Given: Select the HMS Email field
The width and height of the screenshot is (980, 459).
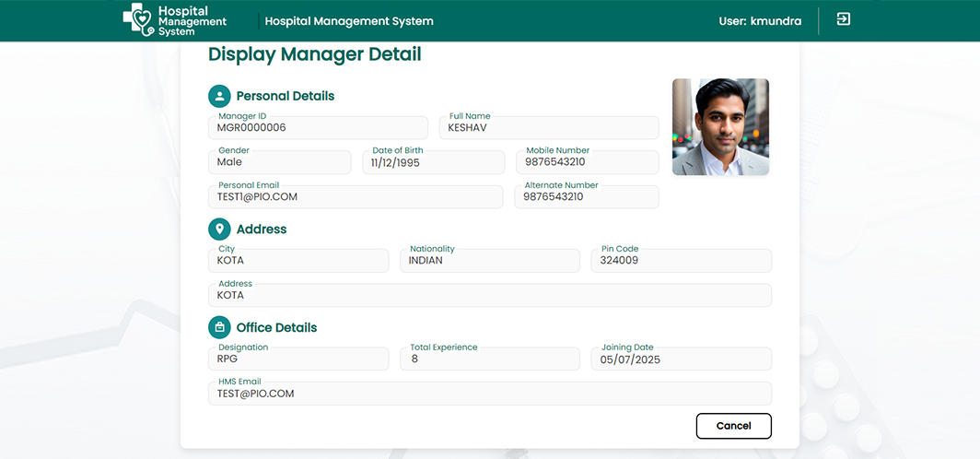Looking at the screenshot, I should [x=490, y=394].
